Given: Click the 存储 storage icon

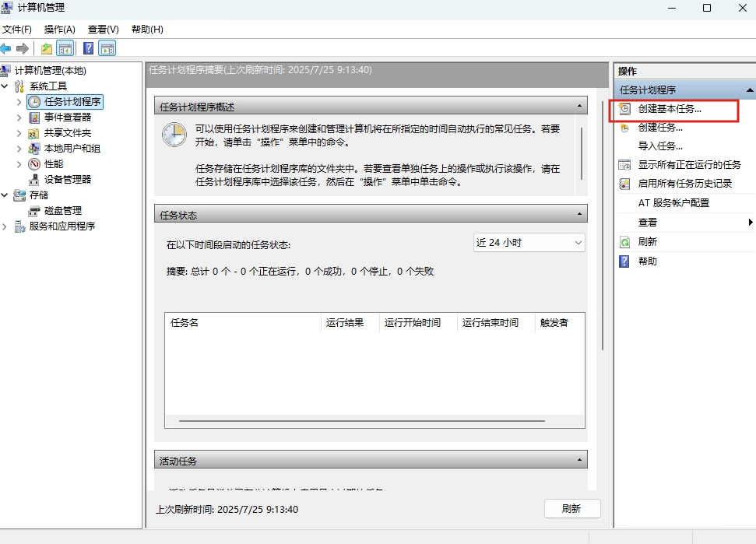Looking at the screenshot, I should (x=19, y=195).
